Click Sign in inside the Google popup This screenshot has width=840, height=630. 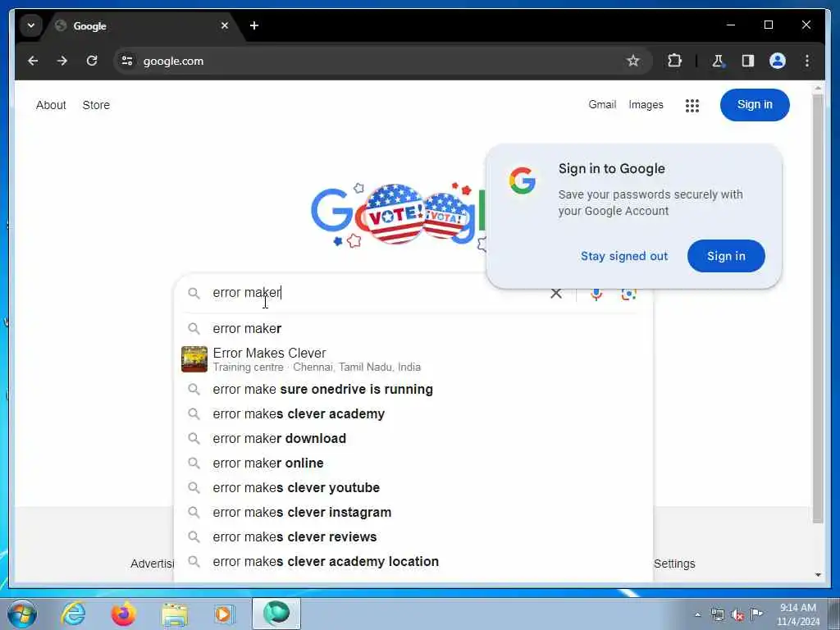pyautogui.click(x=726, y=256)
